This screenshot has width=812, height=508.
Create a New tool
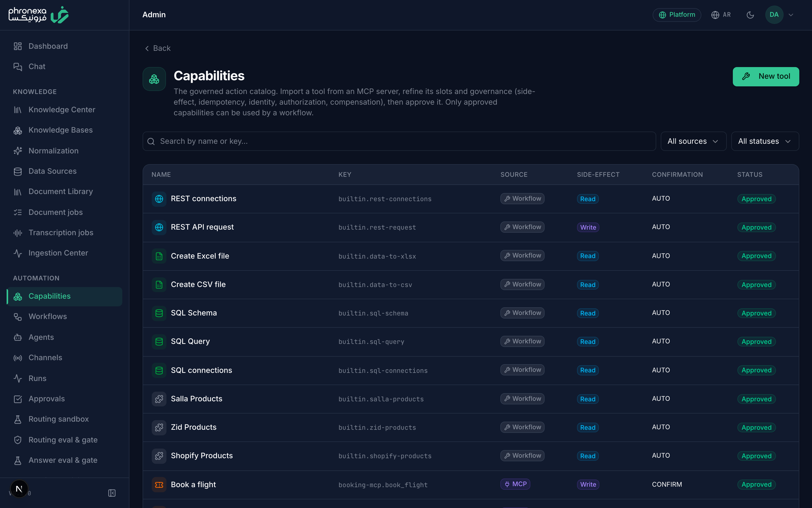click(766, 77)
